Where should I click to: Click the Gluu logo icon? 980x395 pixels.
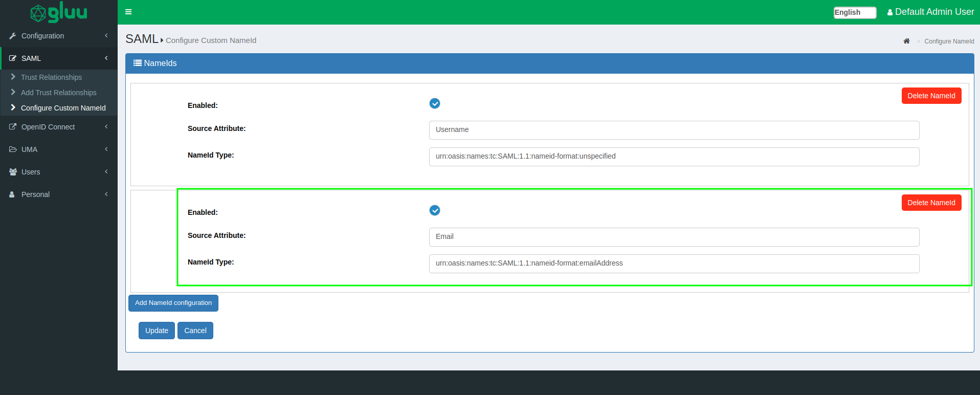[x=39, y=13]
